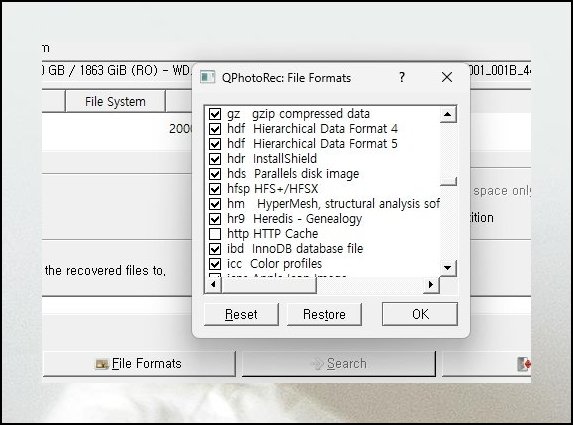Toggle Hierarchical Data Format 5 checkbox

pos(215,144)
